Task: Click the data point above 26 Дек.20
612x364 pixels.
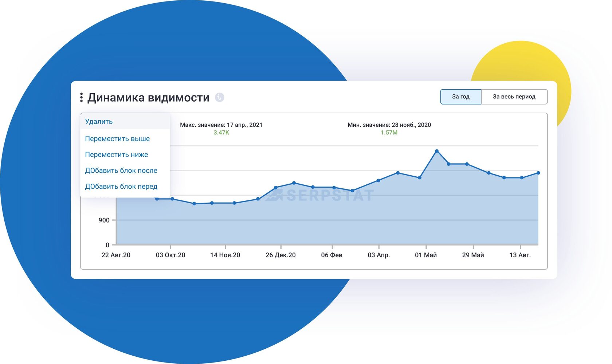Action: pos(276,187)
